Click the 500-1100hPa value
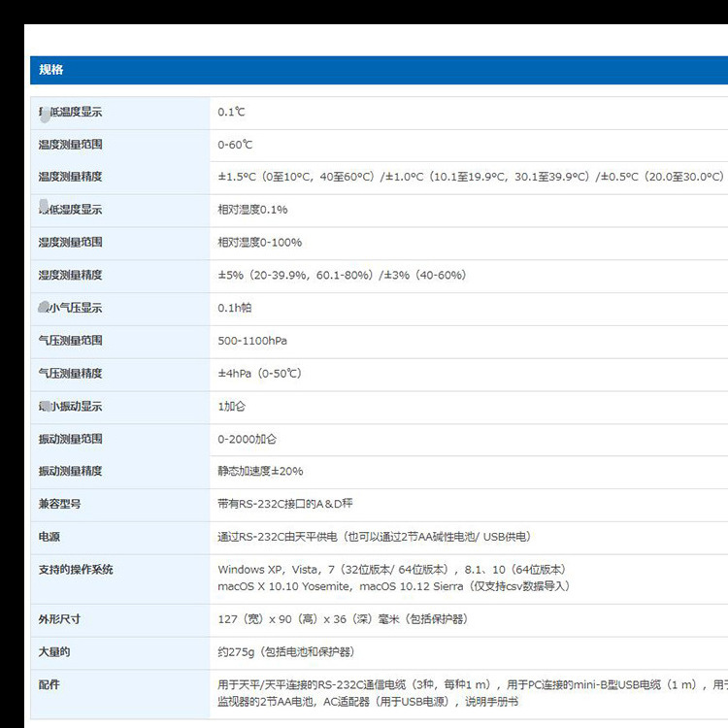Viewport: 728px width, 728px height. click(x=252, y=341)
